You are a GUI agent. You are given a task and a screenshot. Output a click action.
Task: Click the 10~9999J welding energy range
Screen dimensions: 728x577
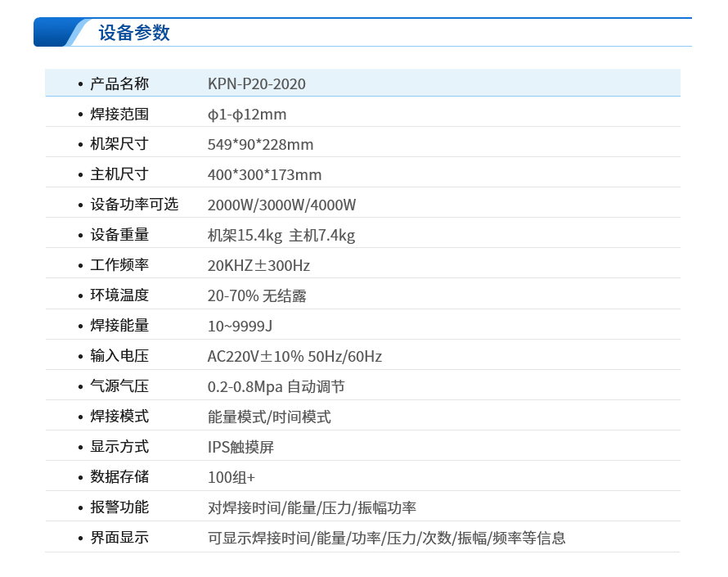[x=238, y=326]
